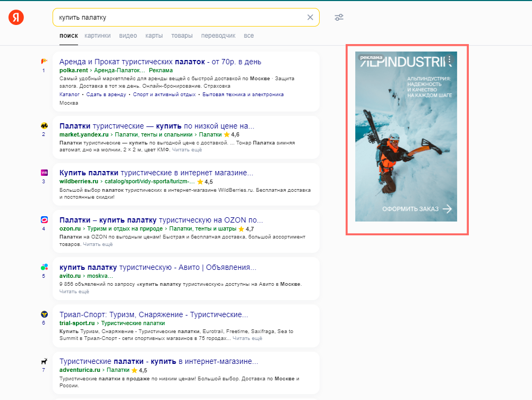This screenshot has height=400, width=532.
Task: Open the ad options three-dot menu
Action: coord(450,61)
